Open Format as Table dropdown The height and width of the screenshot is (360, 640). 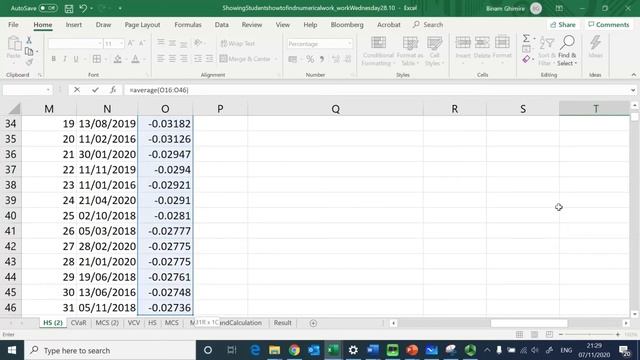410,51
